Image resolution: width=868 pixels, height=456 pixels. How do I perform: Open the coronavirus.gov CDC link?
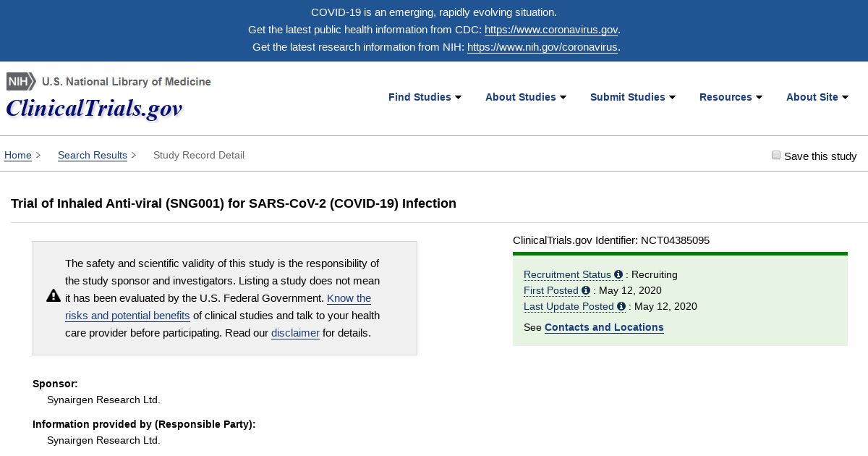click(x=551, y=30)
